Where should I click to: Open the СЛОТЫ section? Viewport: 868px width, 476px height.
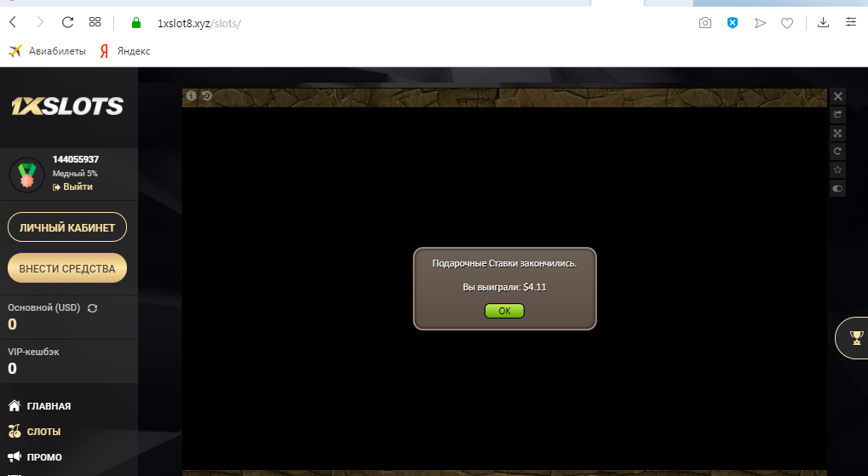[34, 432]
